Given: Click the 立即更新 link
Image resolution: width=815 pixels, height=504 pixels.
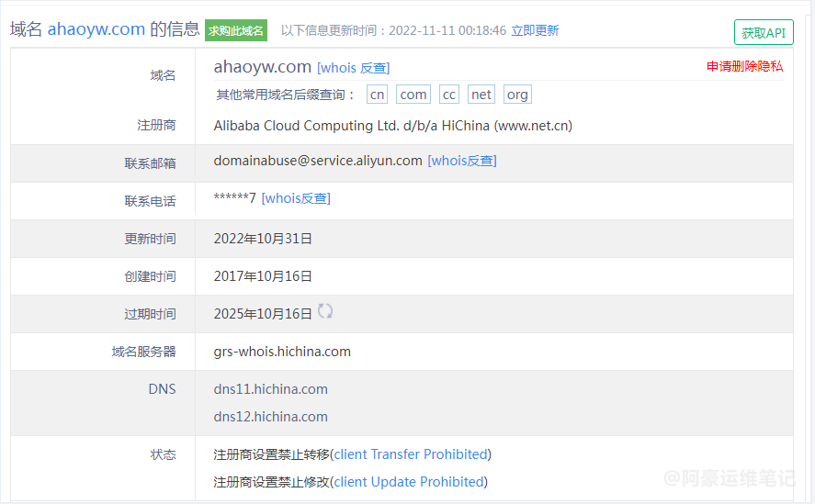Looking at the screenshot, I should [535, 30].
